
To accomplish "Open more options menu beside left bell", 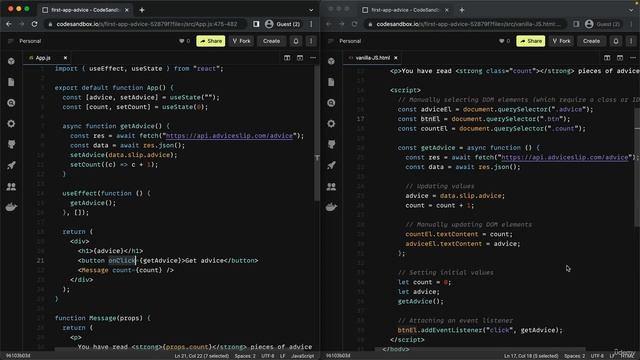I will (x=311, y=41).
